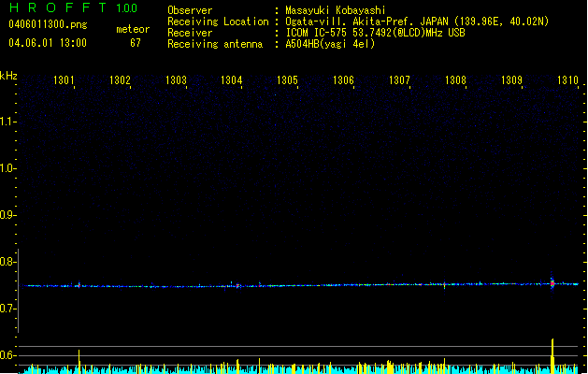The height and width of the screenshot is (374, 588).
Task: Click the 1.0 kHz frequency axis label
Action: point(7,168)
